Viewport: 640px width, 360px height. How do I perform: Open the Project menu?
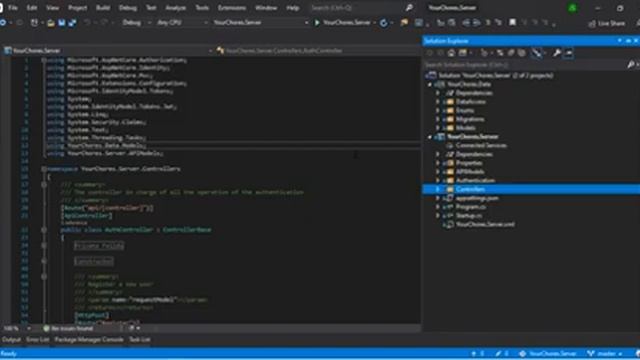coord(78,8)
